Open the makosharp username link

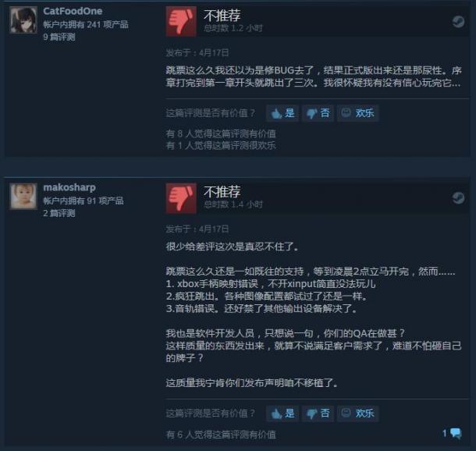69,187
